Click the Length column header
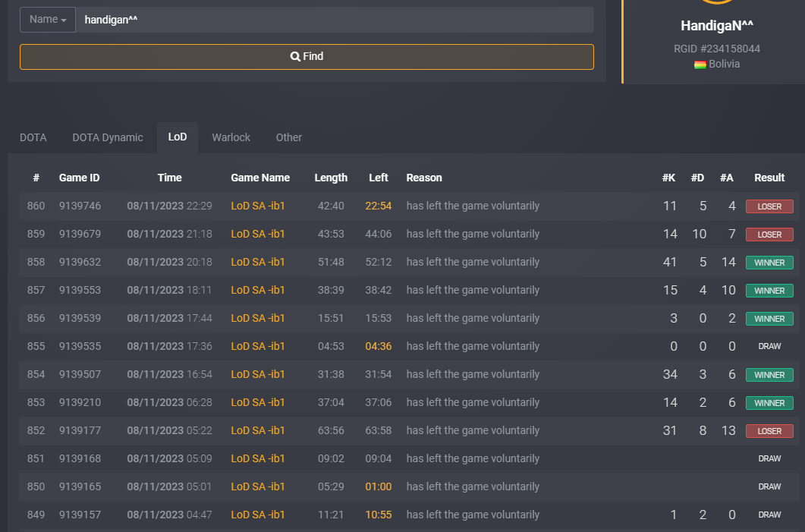Viewport: 805px width, 532px height. pos(331,178)
